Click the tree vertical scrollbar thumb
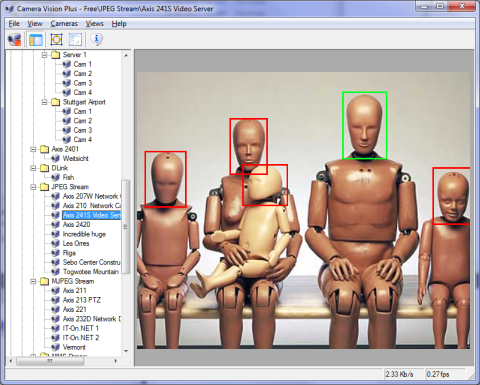480x385 pixels. pyautogui.click(x=126, y=227)
